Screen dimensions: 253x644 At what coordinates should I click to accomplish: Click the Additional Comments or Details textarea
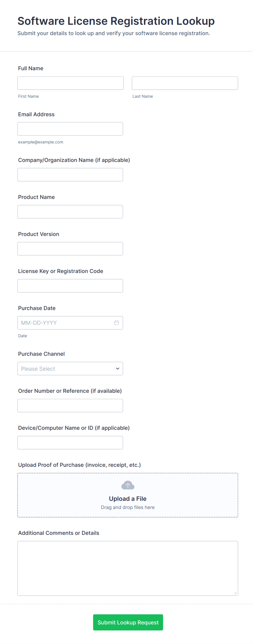[128, 568]
